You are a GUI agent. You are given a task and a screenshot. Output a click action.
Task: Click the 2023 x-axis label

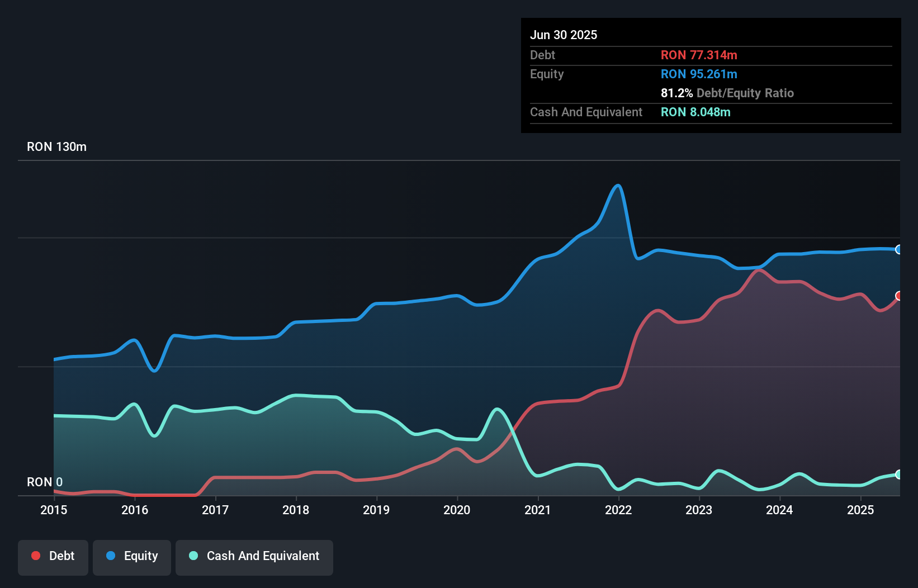(x=699, y=510)
